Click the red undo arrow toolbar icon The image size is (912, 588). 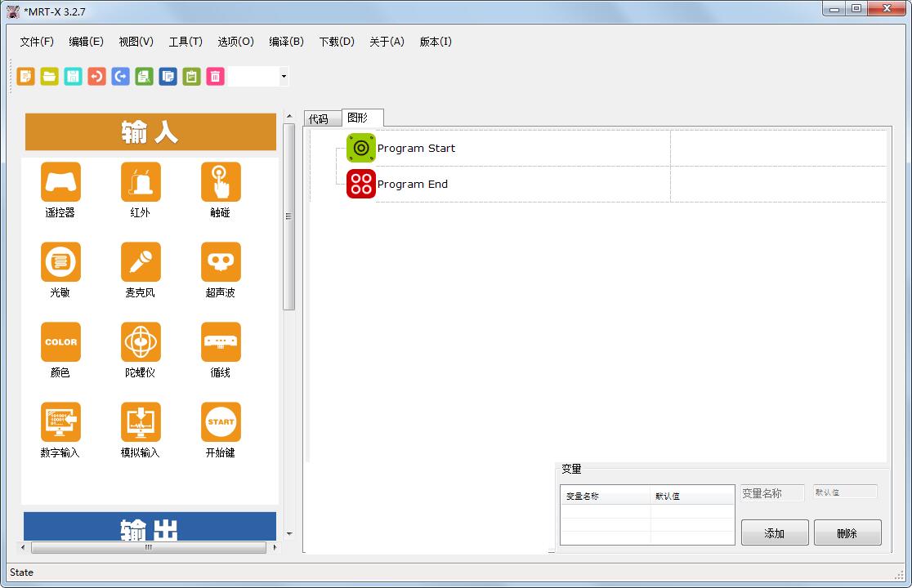pos(96,76)
